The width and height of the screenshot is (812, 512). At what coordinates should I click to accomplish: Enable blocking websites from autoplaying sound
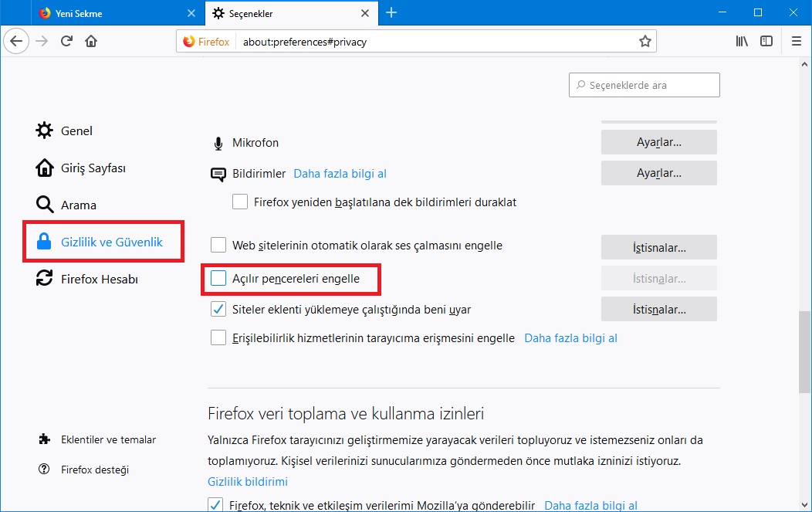click(x=218, y=245)
